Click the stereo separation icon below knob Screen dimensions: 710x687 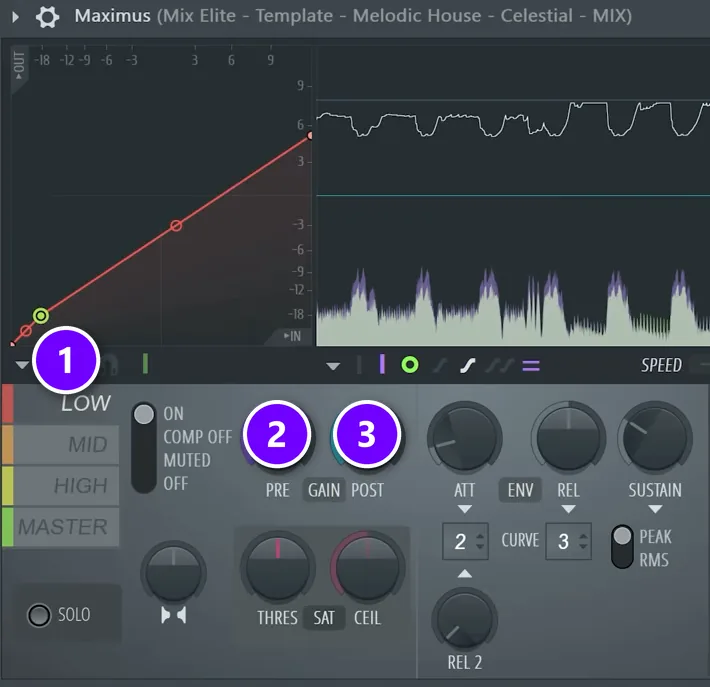pyautogui.click(x=173, y=615)
